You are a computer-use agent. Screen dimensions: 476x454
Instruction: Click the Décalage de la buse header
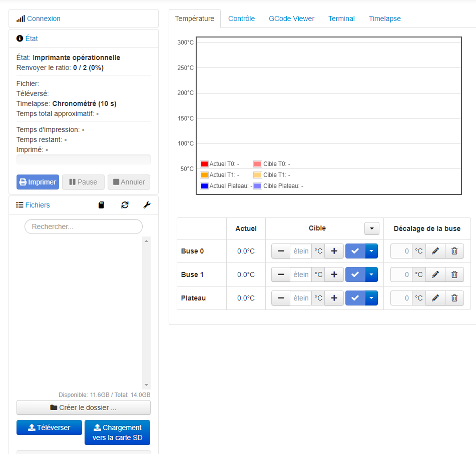click(427, 228)
